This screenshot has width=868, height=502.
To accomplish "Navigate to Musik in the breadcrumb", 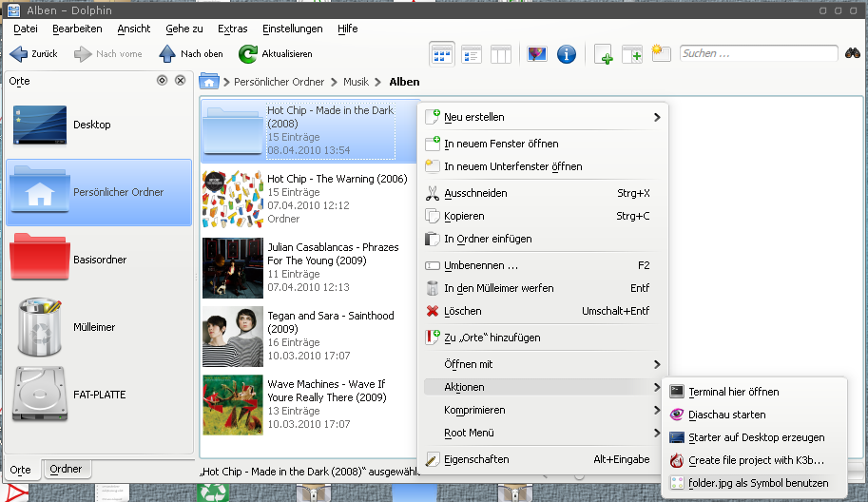I will pyautogui.click(x=356, y=82).
